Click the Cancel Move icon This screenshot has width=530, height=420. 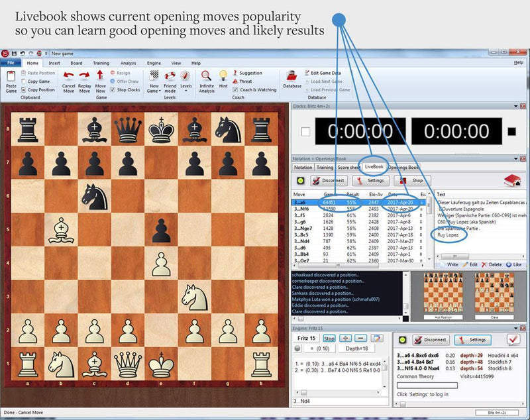[x=68, y=76]
